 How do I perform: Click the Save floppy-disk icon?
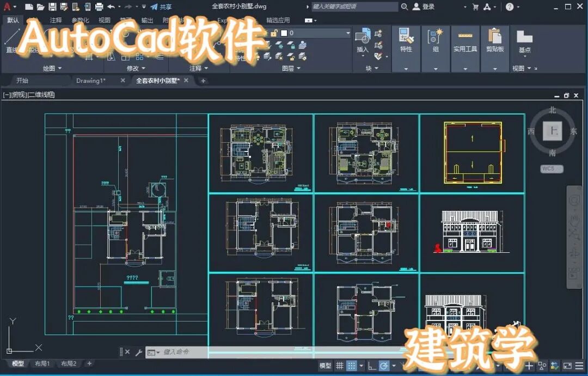[52, 7]
